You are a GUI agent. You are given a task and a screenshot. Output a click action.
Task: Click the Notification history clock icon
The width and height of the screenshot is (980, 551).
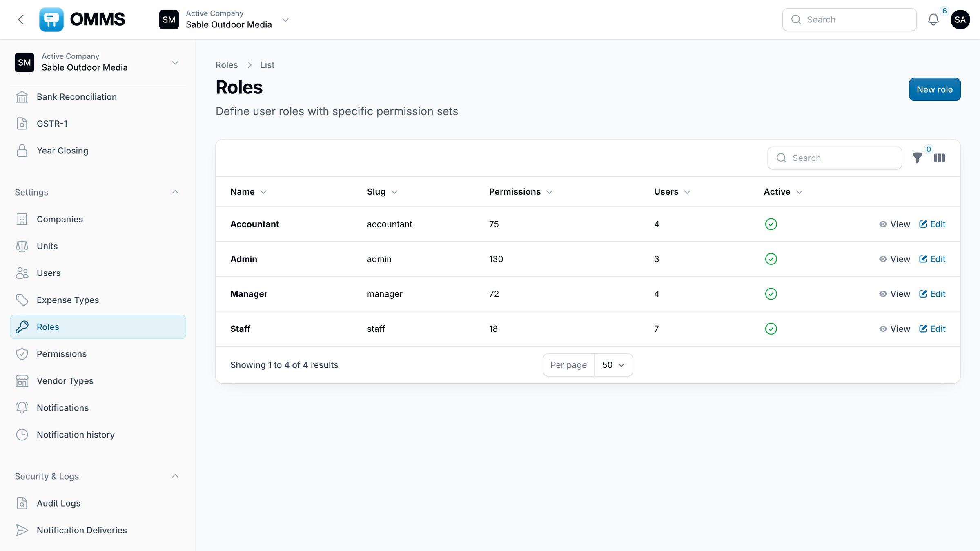22,435
